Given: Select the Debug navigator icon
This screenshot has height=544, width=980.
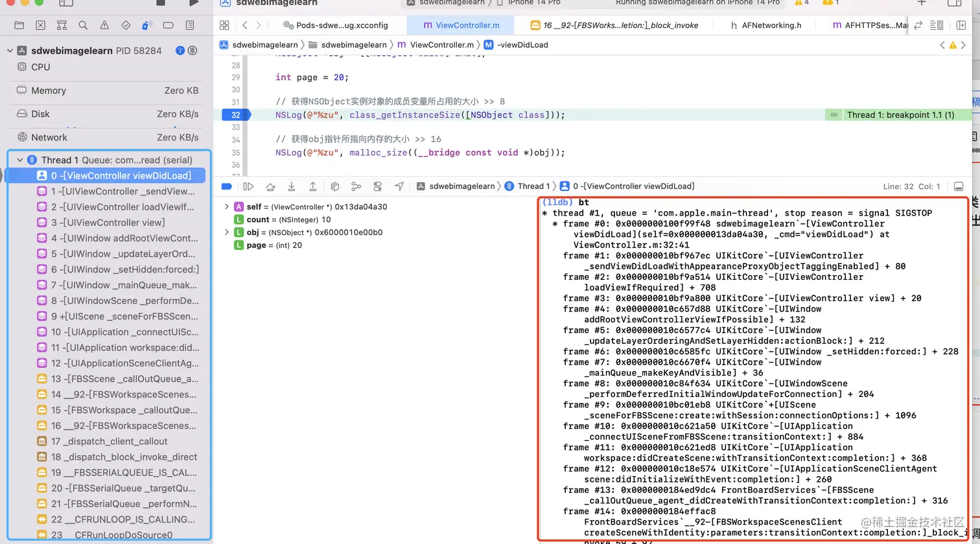Looking at the screenshot, I should (x=147, y=25).
